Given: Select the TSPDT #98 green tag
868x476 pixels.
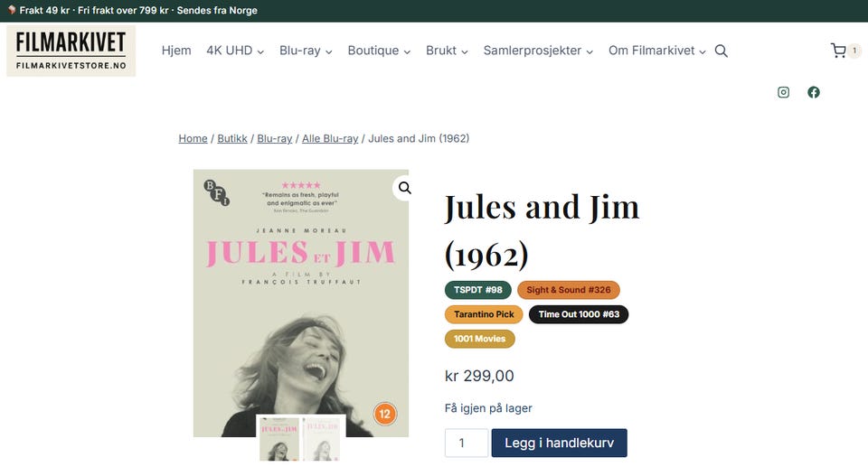Looking at the screenshot, I should (x=477, y=290).
